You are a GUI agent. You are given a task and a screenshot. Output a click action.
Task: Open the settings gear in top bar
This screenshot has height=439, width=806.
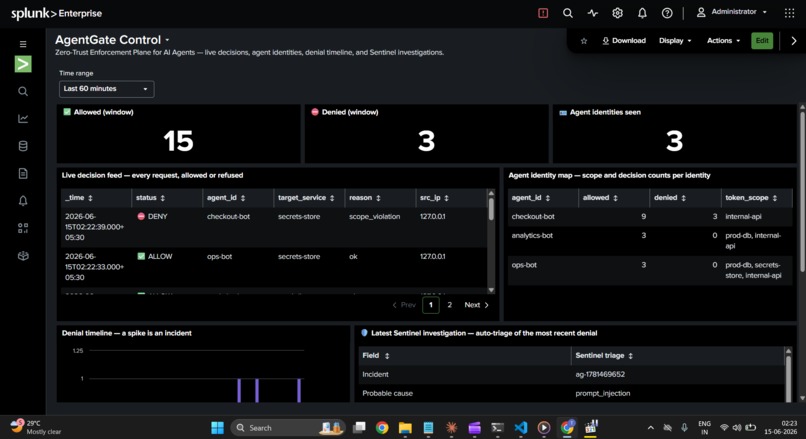(617, 13)
